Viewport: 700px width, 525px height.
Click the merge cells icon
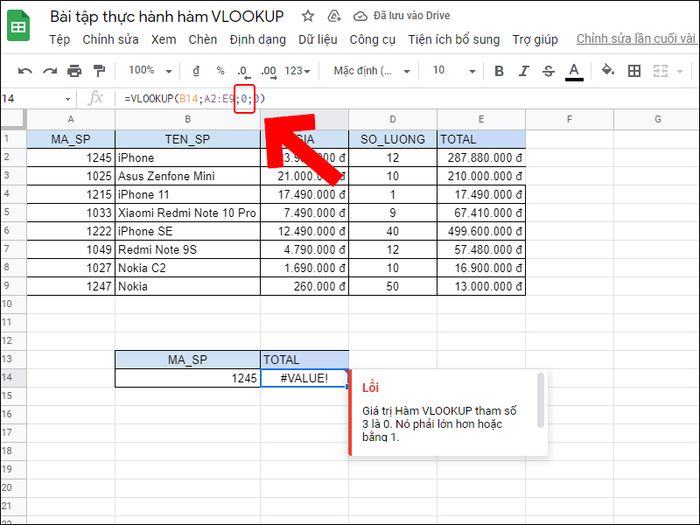[661, 71]
